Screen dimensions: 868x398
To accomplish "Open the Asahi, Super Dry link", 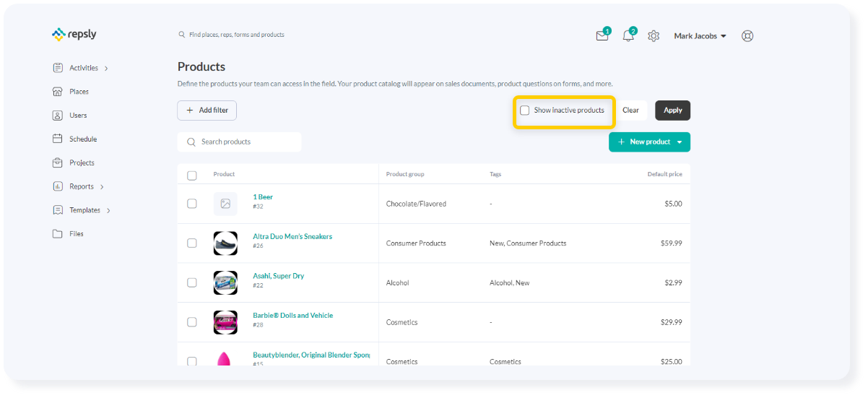I will click(x=277, y=276).
